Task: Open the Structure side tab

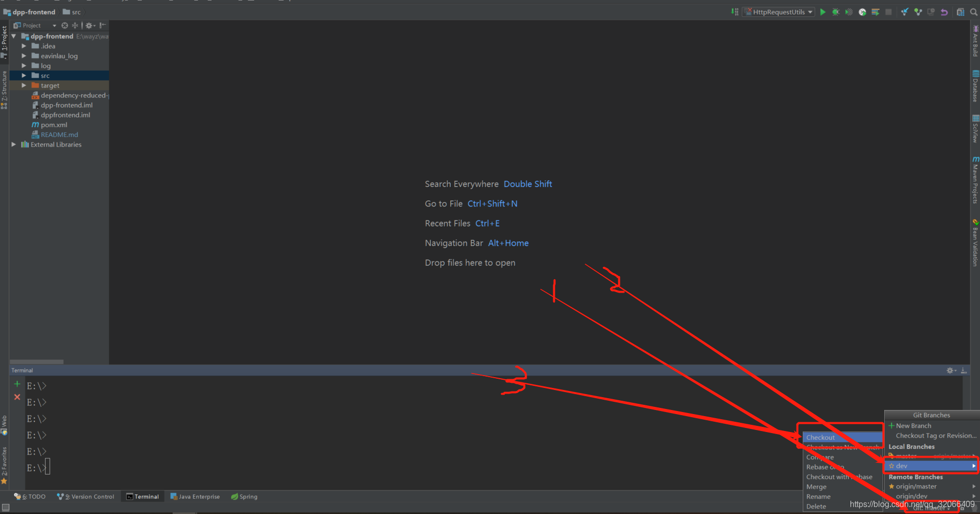Action: [4, 90]
